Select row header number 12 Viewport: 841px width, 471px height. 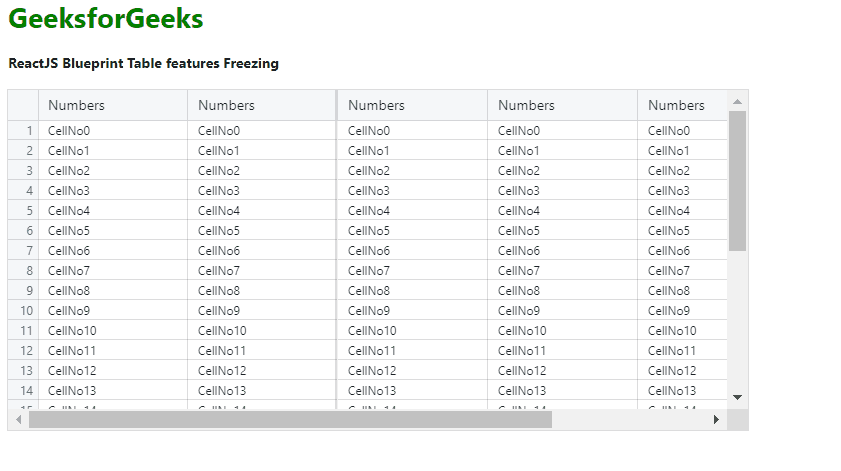pyautogui.click(x=23, y=351)
